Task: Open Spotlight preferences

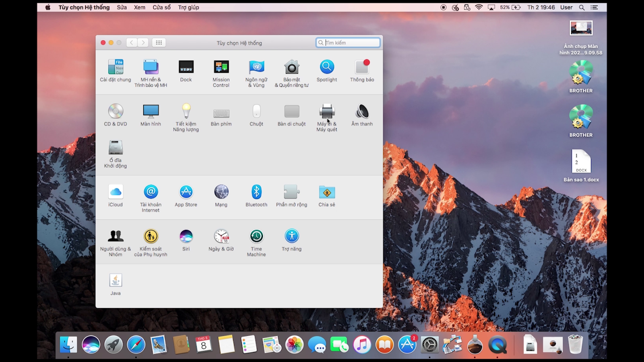Action: (x=327, y=68)
